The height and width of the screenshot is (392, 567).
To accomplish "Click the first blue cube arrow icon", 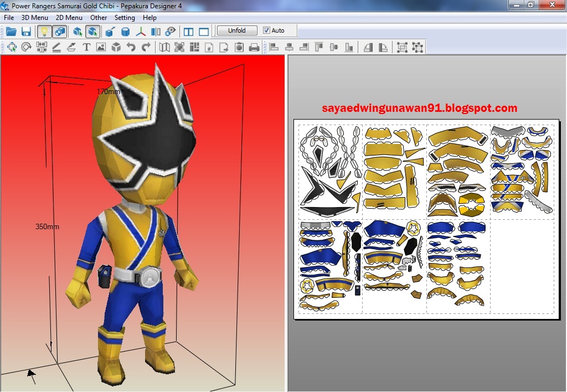I will point(78,32).
